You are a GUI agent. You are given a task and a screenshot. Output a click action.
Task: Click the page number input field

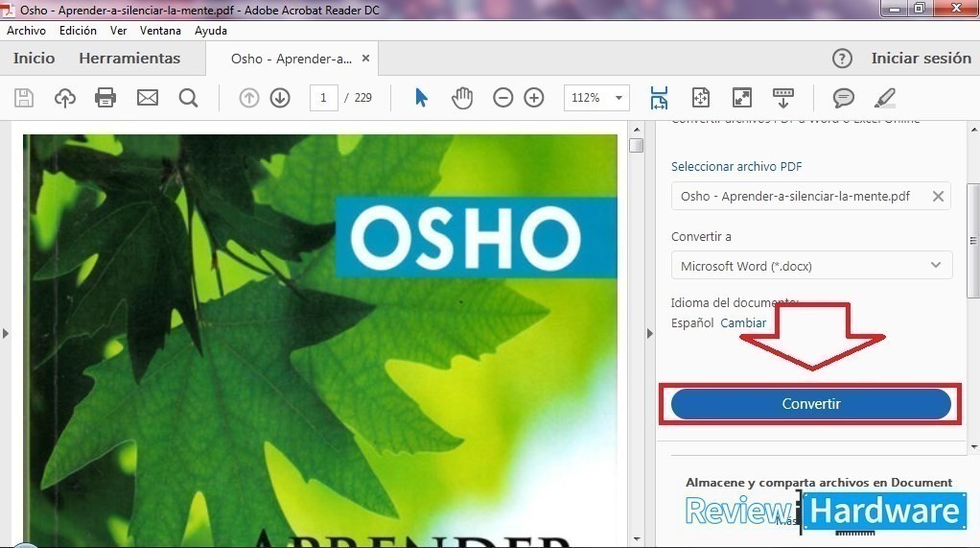click(324, 98)
